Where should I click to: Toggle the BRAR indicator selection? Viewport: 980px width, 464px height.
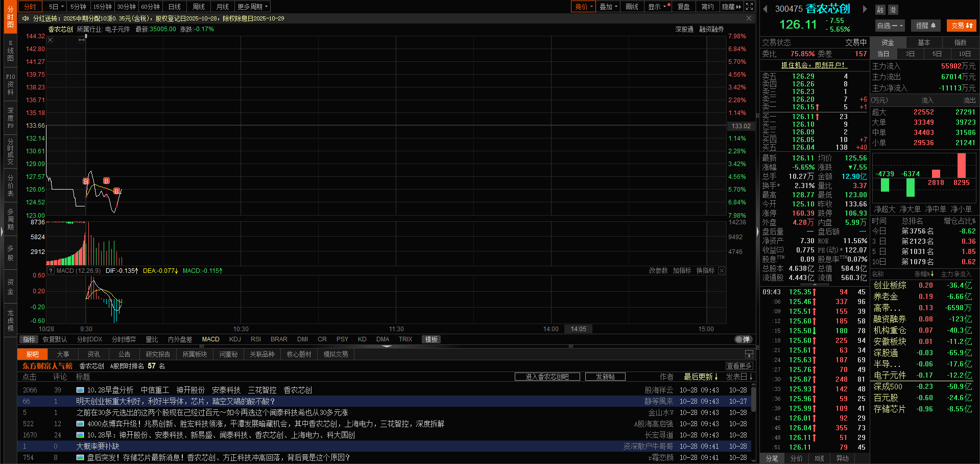pos(279,339)
